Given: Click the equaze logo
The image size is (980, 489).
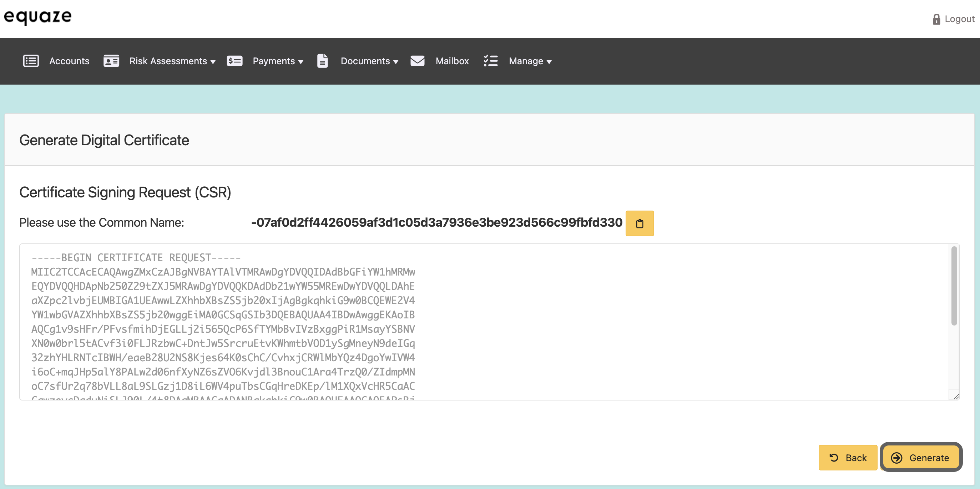Looking at the screenshot, I should tap(38, 17).
